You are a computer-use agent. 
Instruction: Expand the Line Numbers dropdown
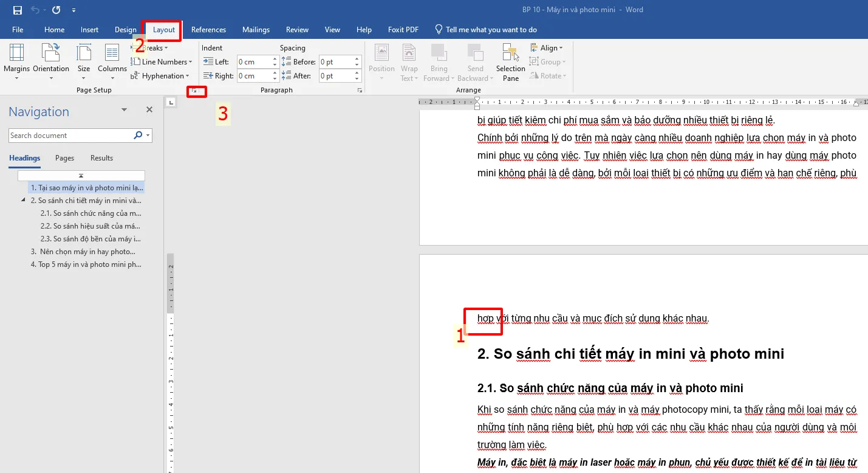pyautogui.click(x=162, y=62)
